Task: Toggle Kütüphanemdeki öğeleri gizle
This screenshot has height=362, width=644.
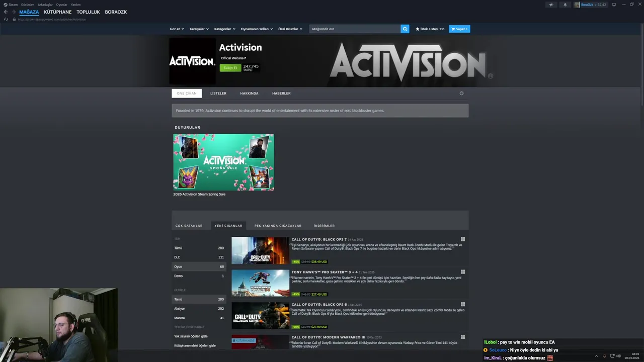Action: (195, 345)
